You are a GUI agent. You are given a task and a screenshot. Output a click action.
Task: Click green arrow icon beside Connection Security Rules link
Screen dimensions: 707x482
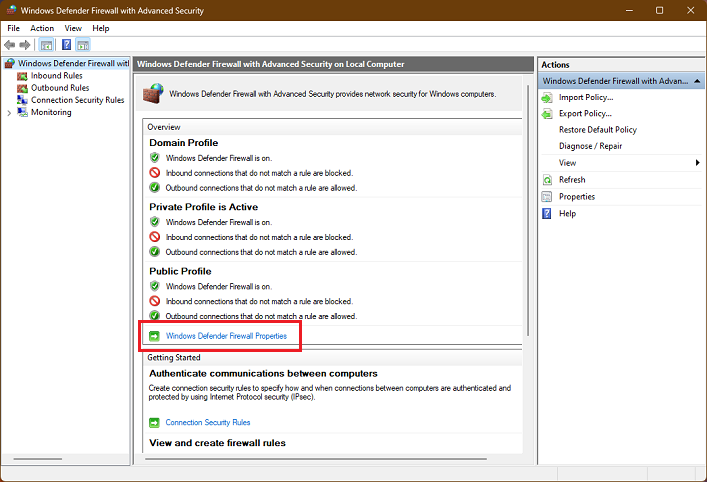154,422
